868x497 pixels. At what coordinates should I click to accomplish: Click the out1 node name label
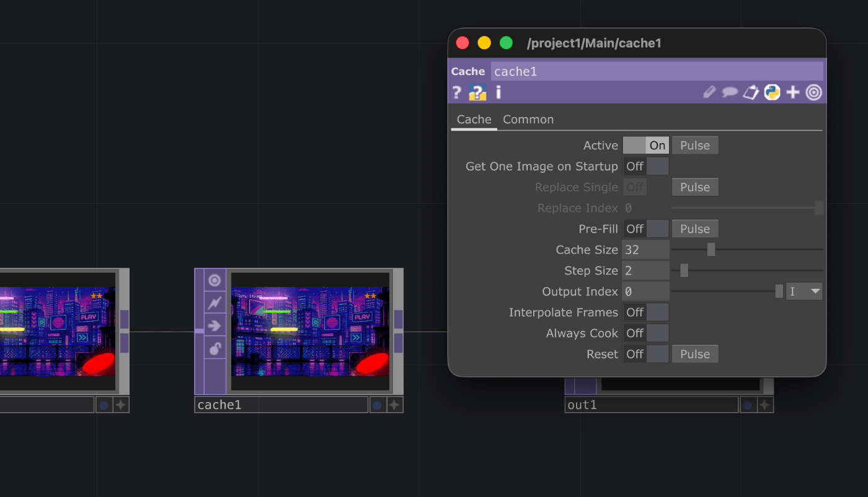[652, 405]
